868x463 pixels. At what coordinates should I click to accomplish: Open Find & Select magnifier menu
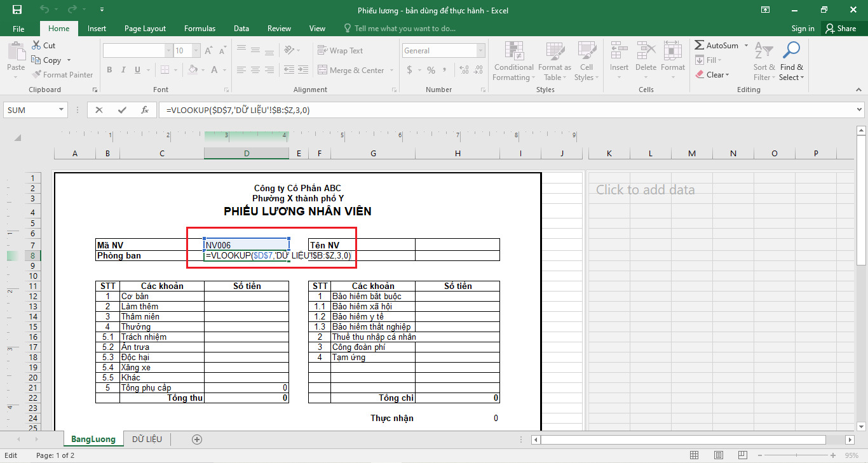[791, 61]
